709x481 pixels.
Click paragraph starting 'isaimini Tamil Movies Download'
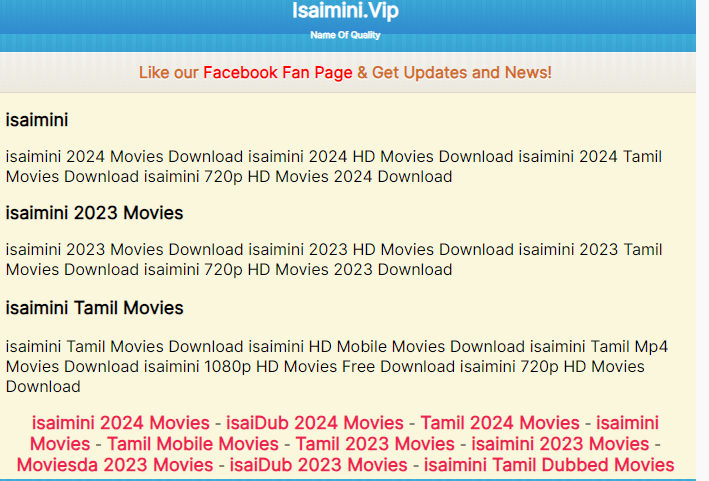click(337, 367)
